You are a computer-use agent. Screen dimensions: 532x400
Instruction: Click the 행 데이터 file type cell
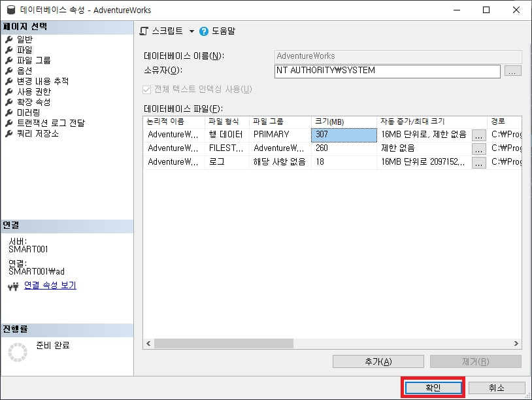click(x=227, y=135)
